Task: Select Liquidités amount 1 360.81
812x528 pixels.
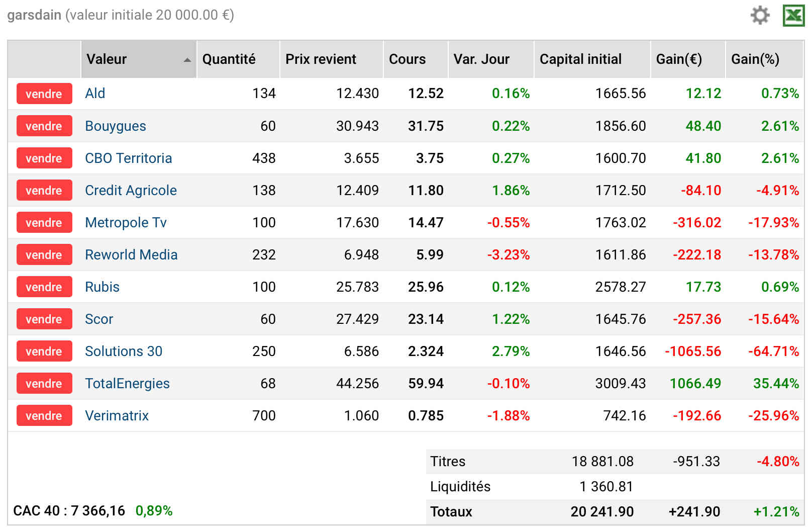Action: pos(606,487)
